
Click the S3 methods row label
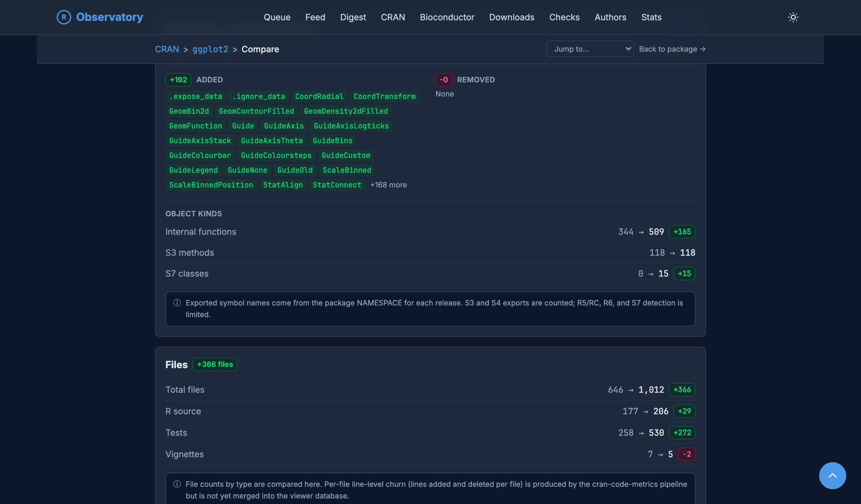click(190, 253)
